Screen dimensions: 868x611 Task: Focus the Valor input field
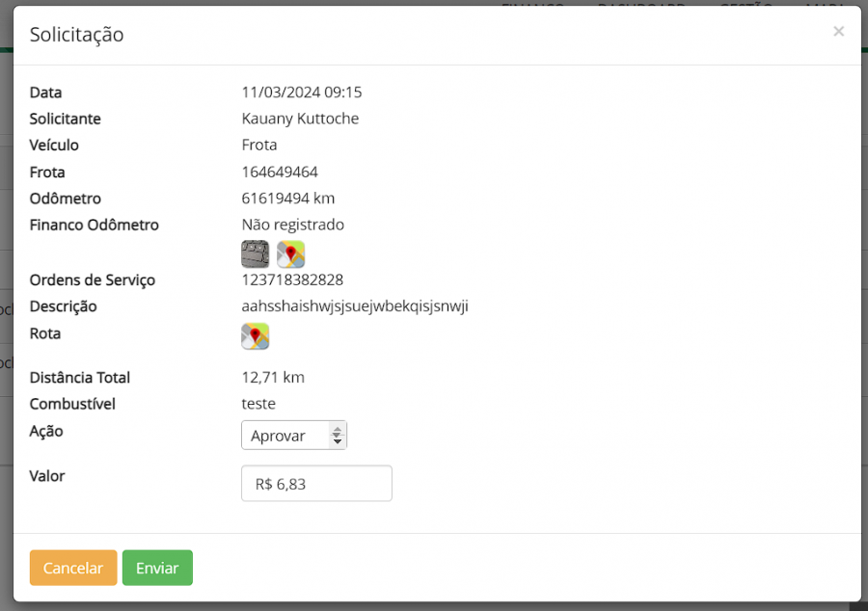click(x=316, y=484)
